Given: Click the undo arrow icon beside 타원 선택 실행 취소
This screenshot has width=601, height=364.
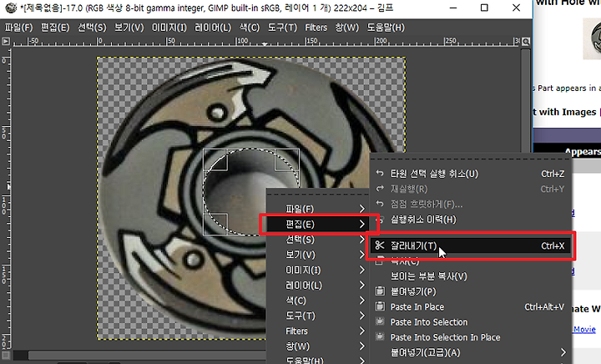Looking at the screenshot, I should click(380, 174).
